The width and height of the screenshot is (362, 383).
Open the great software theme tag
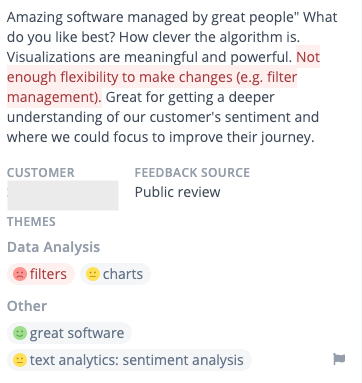click(69, 333)
